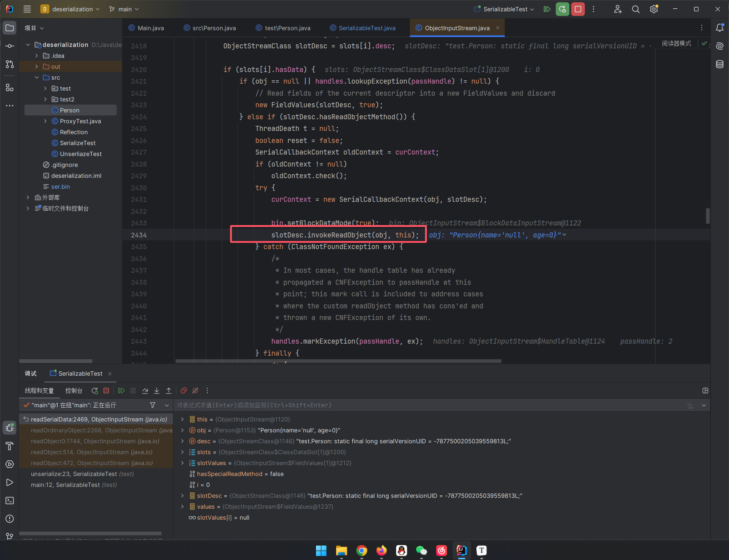Open the Problems tool window
The height and width of the screenshot is (560, 729).
point(10,519)
